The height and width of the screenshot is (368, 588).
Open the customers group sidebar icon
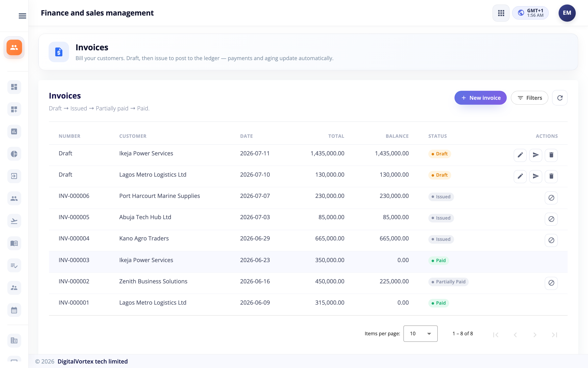click(x=14, y=198)
